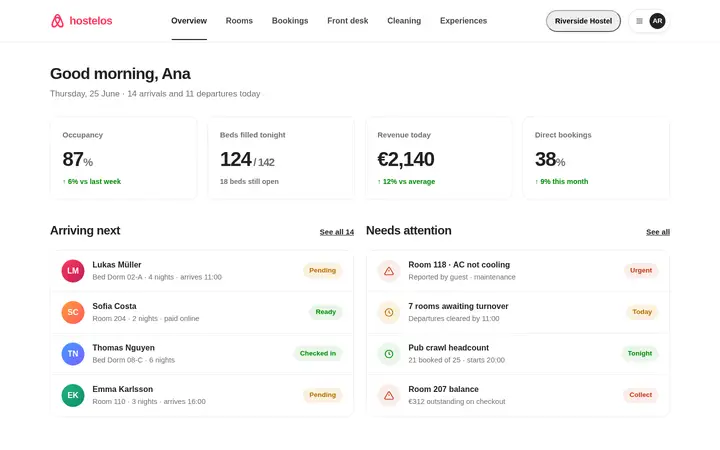Click 'Room 207 balance' title

click(444, 389)
